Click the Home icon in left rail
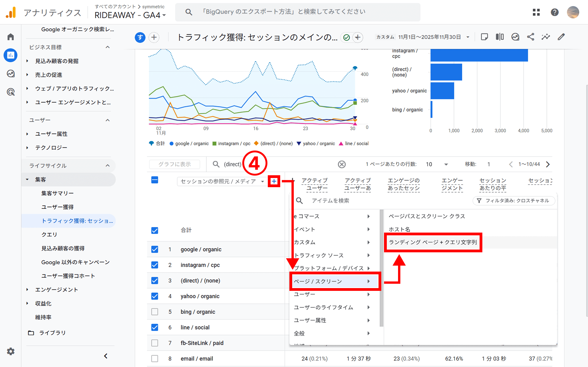Viewport: 588px width, 367px height. (x=10, y=37)
